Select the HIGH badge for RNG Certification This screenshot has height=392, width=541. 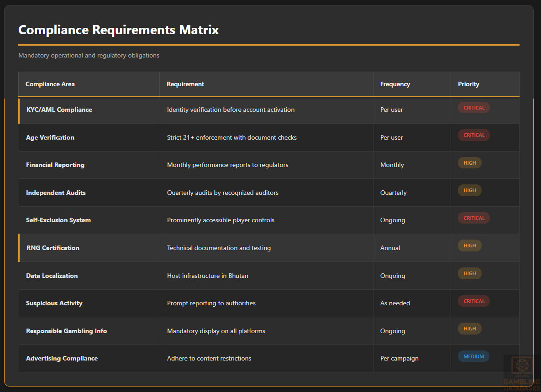(x=469, y=246)
